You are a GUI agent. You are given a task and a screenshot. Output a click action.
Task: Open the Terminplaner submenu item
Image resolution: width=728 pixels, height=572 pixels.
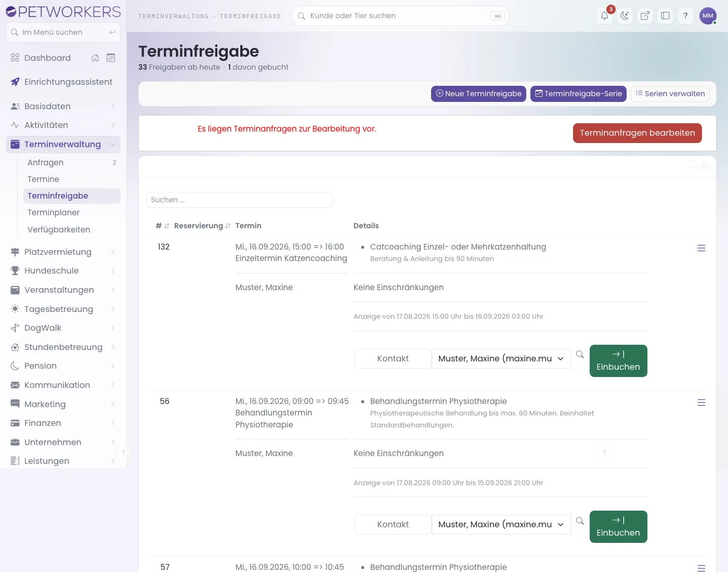point(72,212)
